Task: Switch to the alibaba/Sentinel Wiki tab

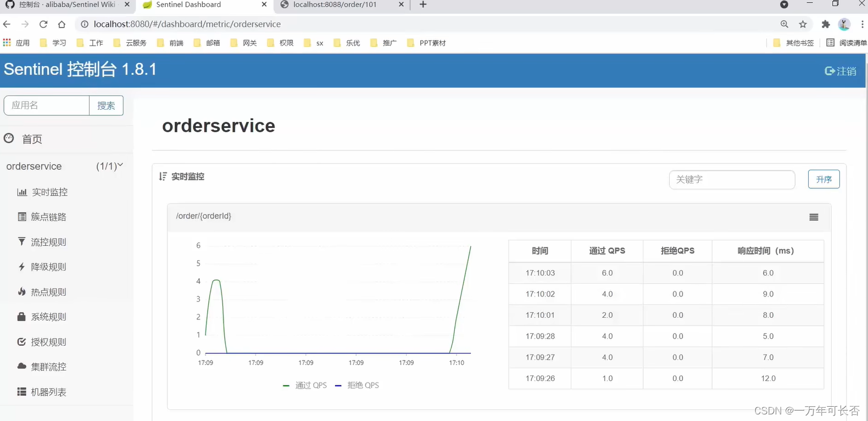Action: click(x=67, y=4)
